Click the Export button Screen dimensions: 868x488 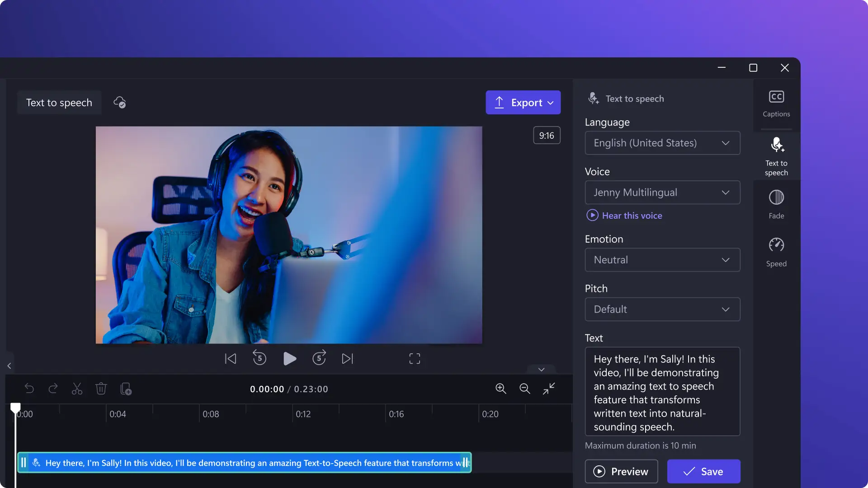(x=523, y=102)
